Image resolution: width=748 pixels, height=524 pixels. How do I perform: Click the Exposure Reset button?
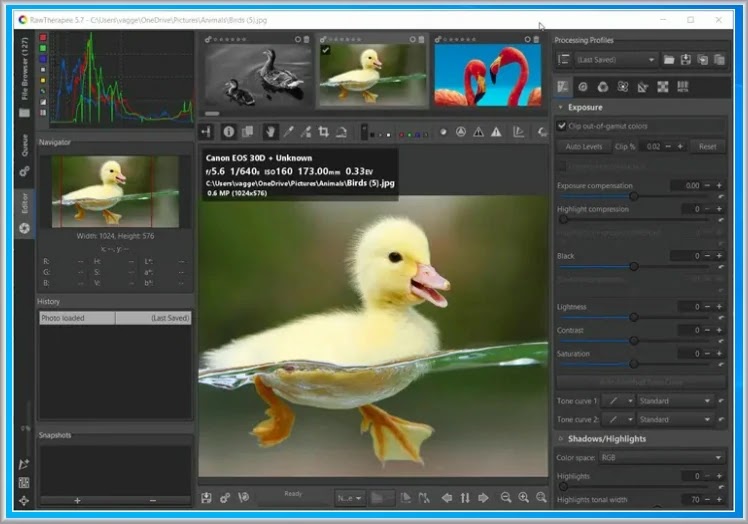707,147
